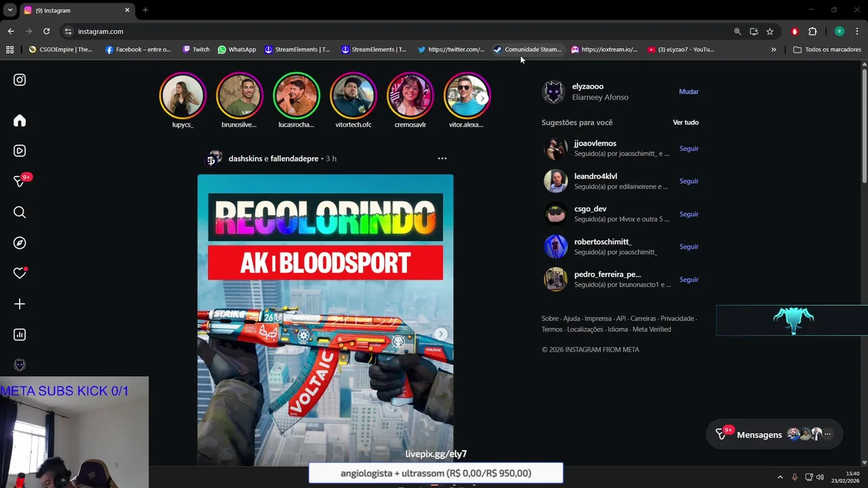Image resolution: width=868 pixels, height=488 pixels.
Task: Show hidden system tray icons
Action: click(x=780, y=477)
